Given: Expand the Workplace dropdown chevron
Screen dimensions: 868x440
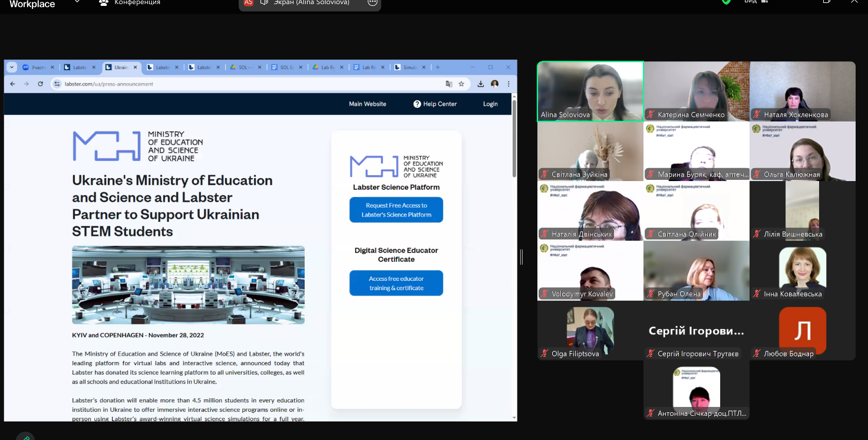Looking at the screenshot, I should click(77, 2).
